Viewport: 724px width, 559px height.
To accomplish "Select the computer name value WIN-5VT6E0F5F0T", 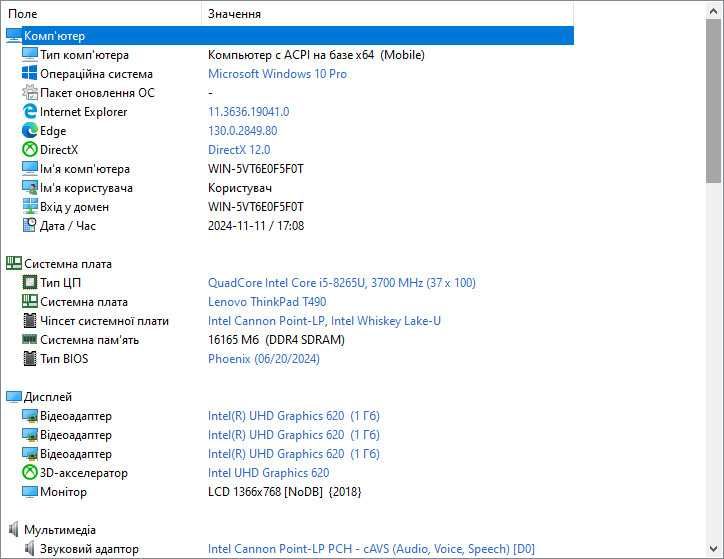I will click(x=256, y=168).
